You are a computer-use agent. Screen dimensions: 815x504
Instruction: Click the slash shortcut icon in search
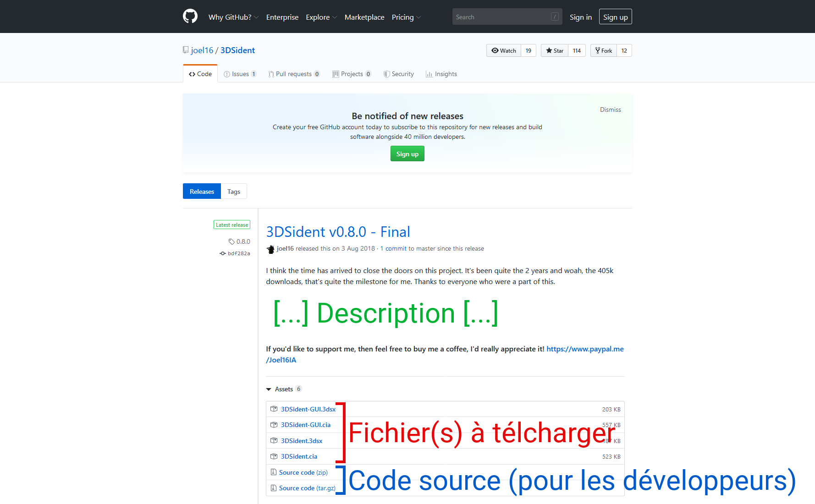point(555,16)
